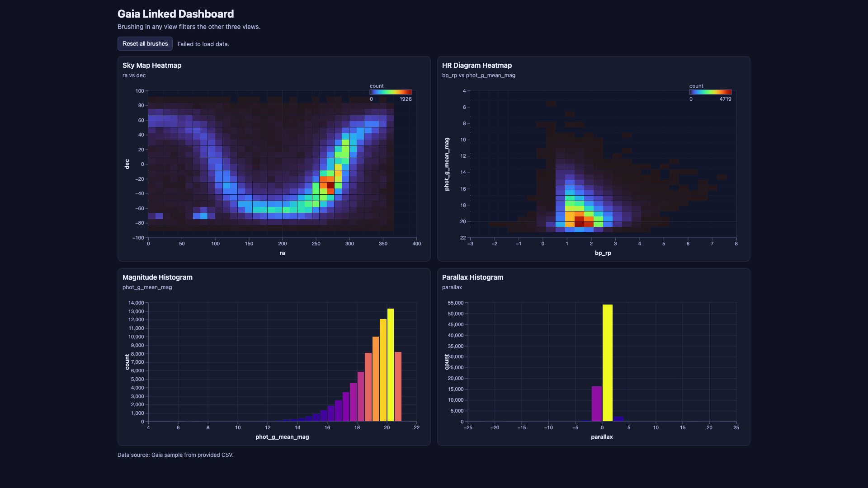The image size is (868, 488).
Task: Click the 4719 legend maximum value
Action: [725, 99]
